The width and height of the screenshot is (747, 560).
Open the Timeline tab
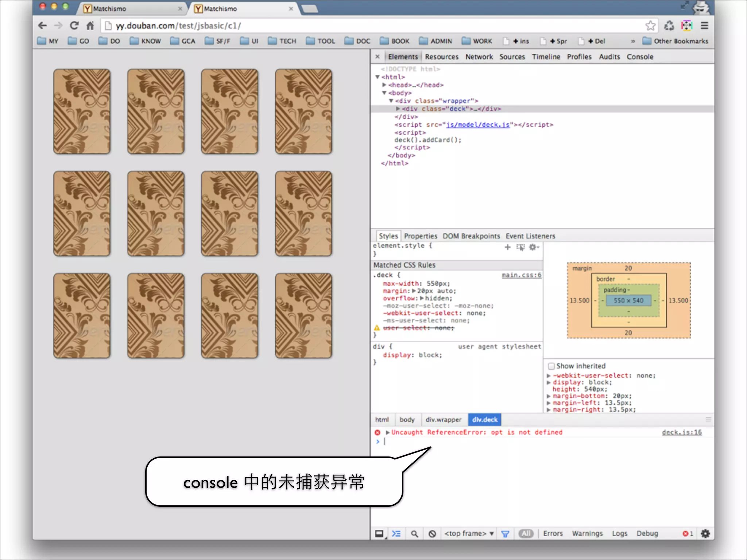[546, 57]
